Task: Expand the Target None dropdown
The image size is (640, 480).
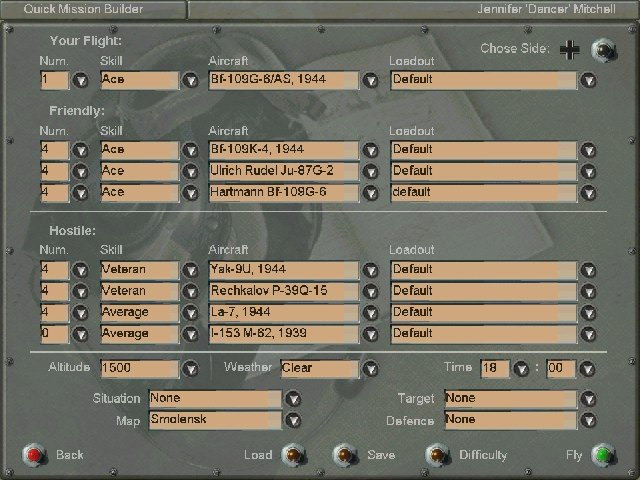Action: click(589, 398)
